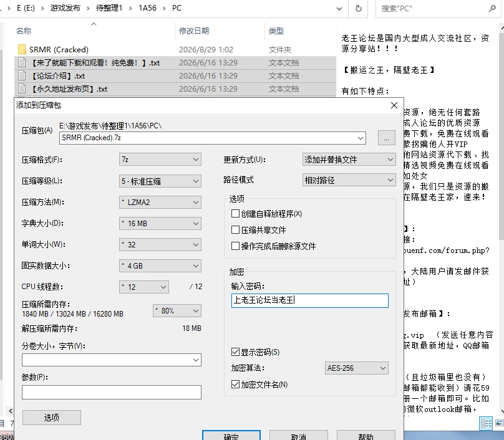Sort by the 类型 column header

(276, 31)
